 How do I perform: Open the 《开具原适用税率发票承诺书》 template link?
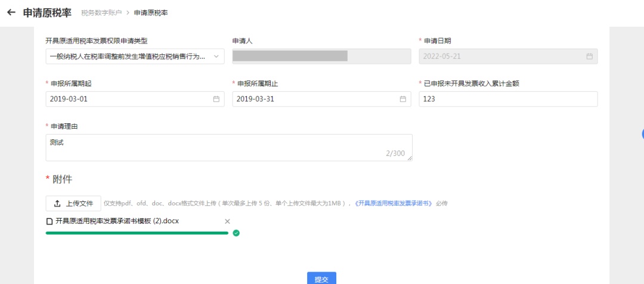(393, 204)
